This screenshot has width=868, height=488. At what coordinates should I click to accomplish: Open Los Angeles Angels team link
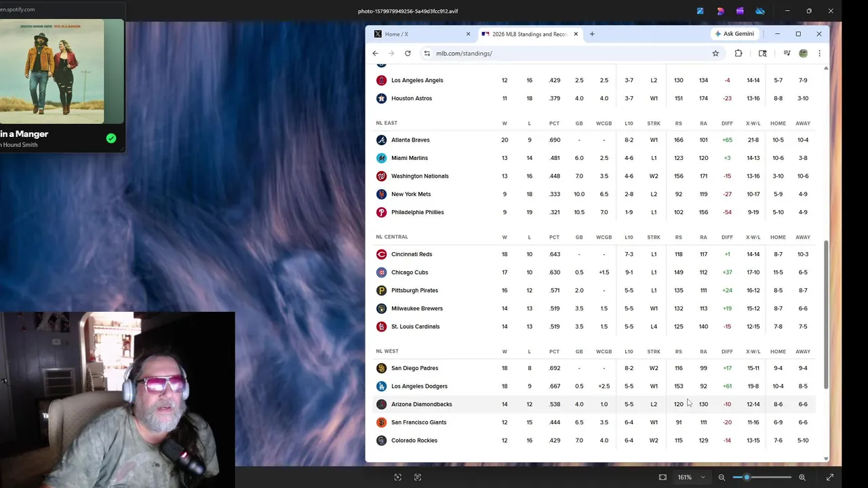(x=417, y=80)
